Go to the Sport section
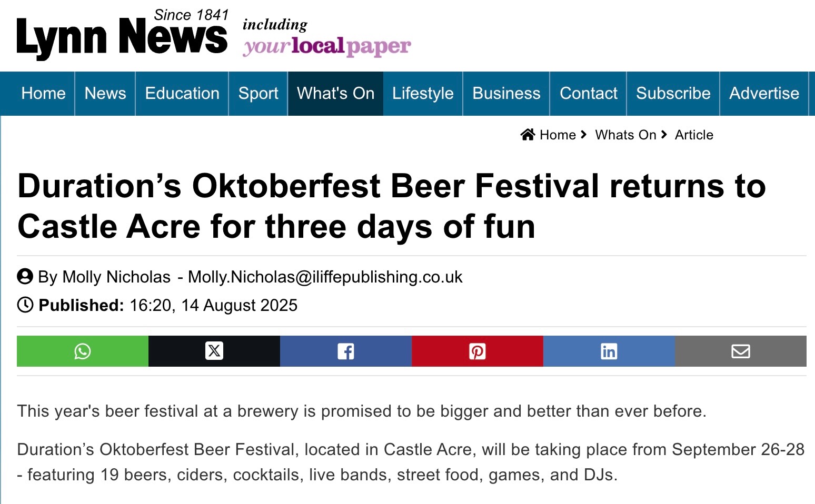Image resolution: width=815 pixels, height=504 pixels. [x=258, y=94]
